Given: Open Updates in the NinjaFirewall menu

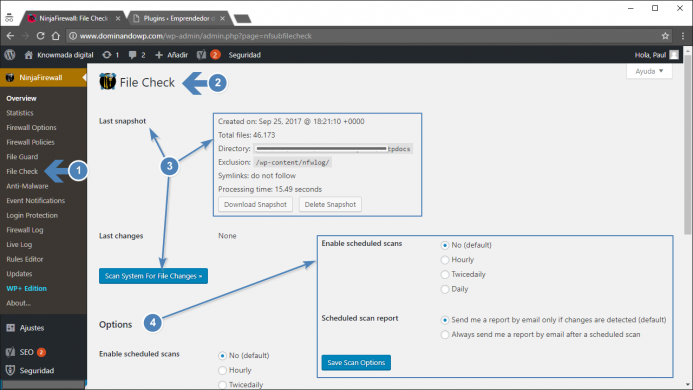Looking at the screenshot, I should coord(19,274).
